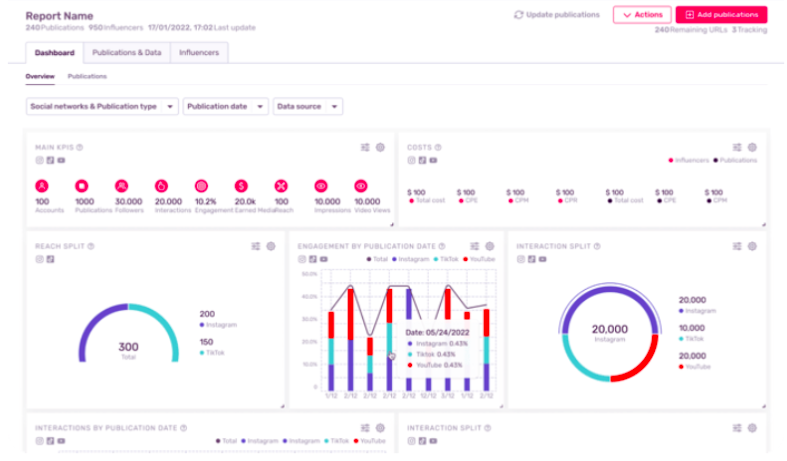This screenshot has width=787, height=461.
Task: Click the Impressions eye icon
Action: (321, 186)
